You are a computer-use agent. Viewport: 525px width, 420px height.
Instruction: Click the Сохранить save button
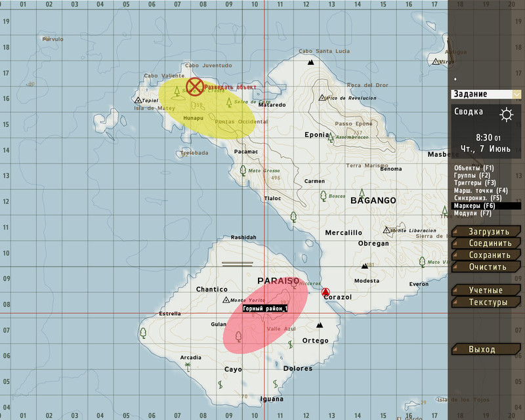click(488, 255)
